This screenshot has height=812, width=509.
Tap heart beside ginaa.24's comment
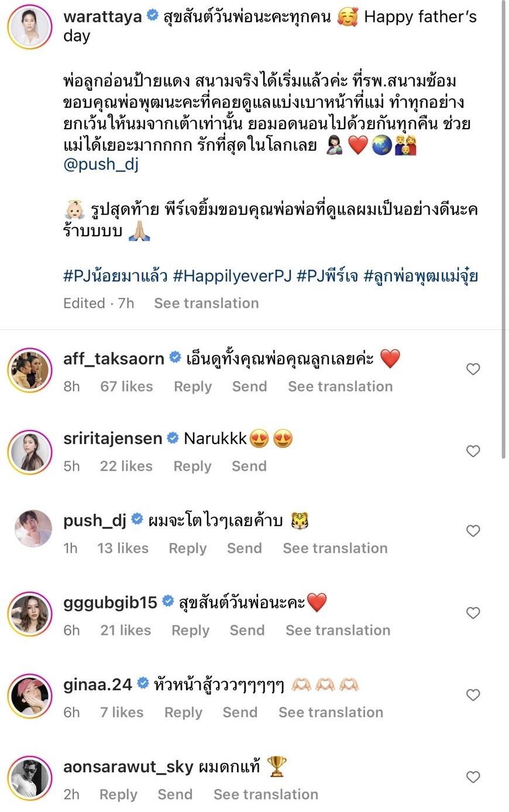(x=473, y=695)
